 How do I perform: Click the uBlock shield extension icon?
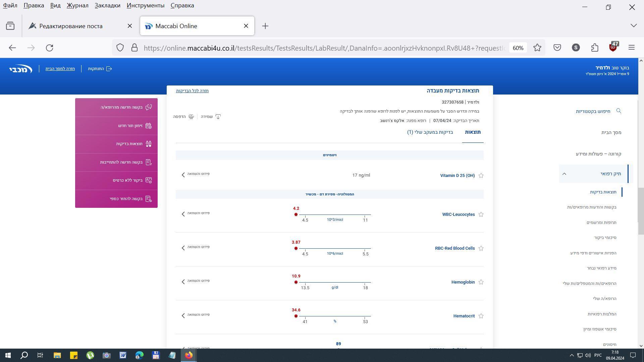click(613, 48)
